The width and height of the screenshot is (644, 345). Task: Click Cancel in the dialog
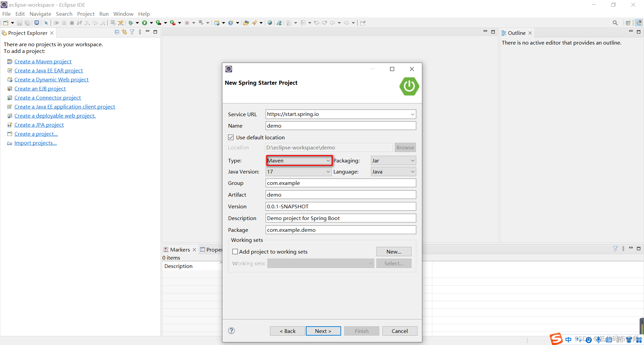pyautogui.click(x=400, y=331)
